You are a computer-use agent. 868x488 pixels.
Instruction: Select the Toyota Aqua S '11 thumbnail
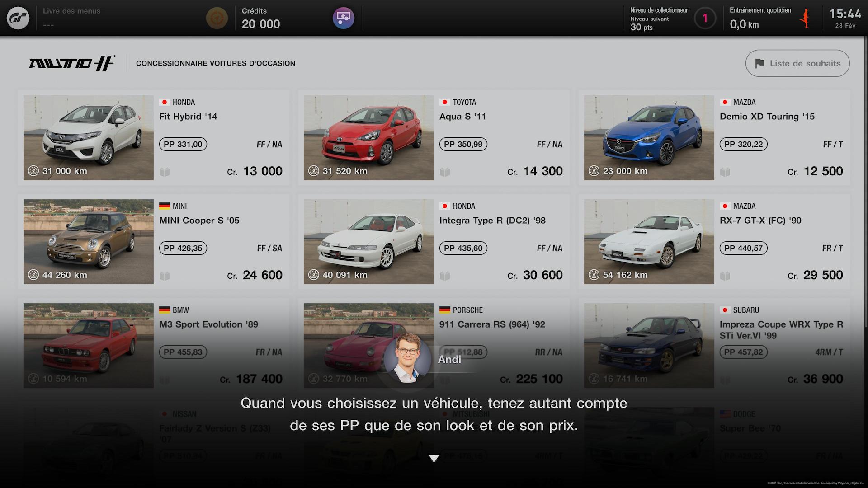tap(369, 137)
